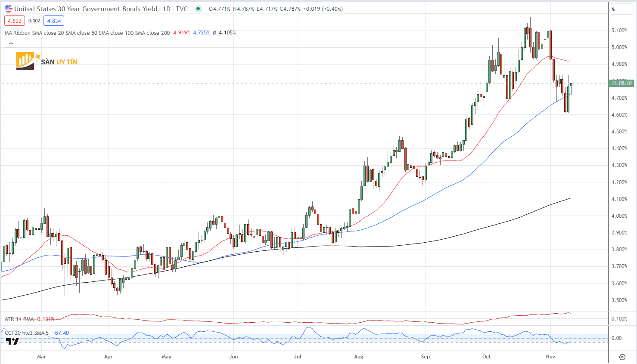Image resolution: width=637 pixels, height=364 pixels.
Task: Click the 3.600% price scale label
Action: [x=619, y=284]
